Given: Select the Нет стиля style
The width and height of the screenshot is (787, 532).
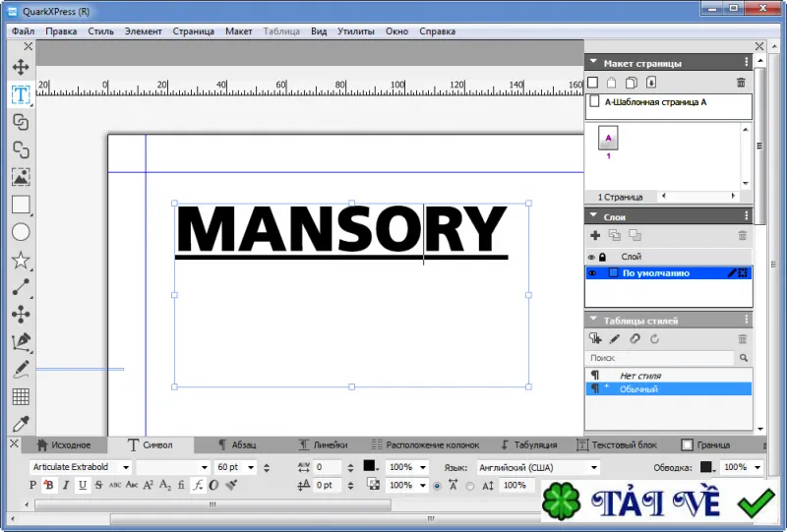Looking at the screenshot, I should [669, 376].
